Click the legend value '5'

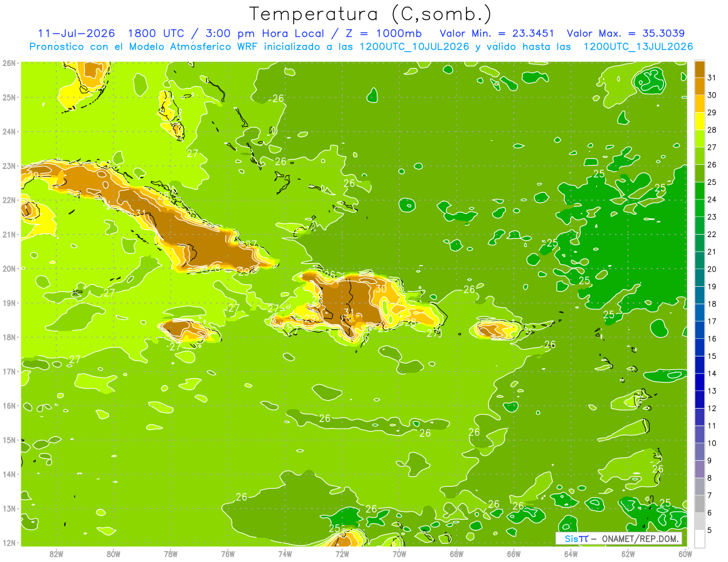[x=709, y=530]
